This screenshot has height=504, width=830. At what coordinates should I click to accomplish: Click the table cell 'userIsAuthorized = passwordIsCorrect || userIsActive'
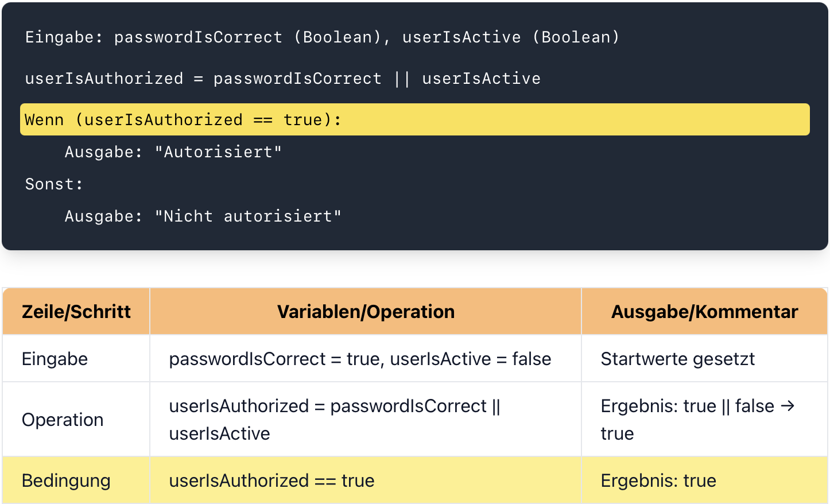(x=366, y=420)
